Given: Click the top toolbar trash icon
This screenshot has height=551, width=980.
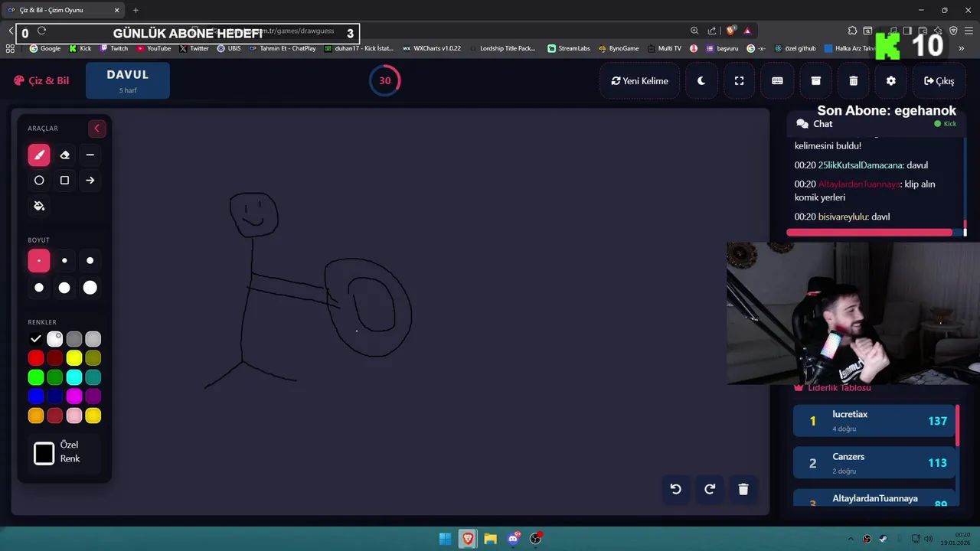Looking at the screenshot, I should tap(854, 81).
